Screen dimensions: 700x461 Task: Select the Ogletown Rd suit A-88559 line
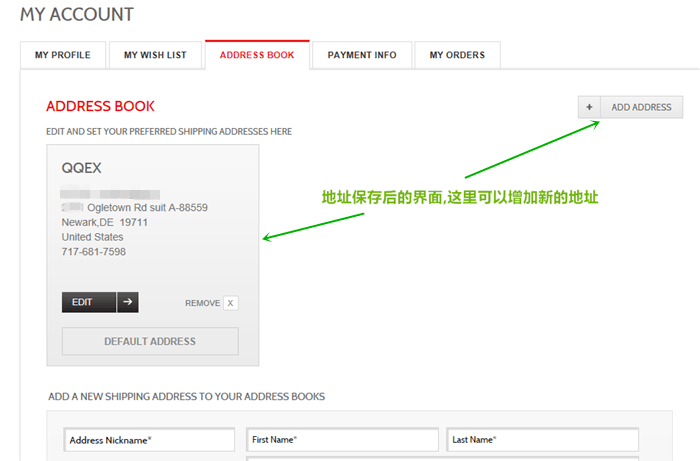147,208
